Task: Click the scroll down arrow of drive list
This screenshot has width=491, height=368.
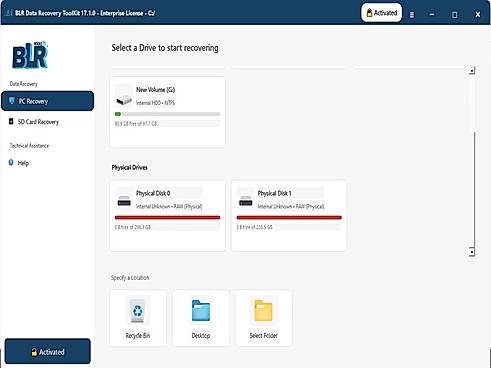Action: pyautogui.click(x=472, y=252)
